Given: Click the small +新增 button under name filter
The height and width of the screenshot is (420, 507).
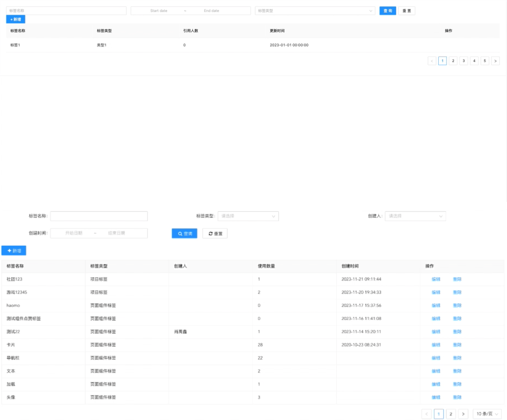Looking at the screenshot, I should [x=16, y=19].
